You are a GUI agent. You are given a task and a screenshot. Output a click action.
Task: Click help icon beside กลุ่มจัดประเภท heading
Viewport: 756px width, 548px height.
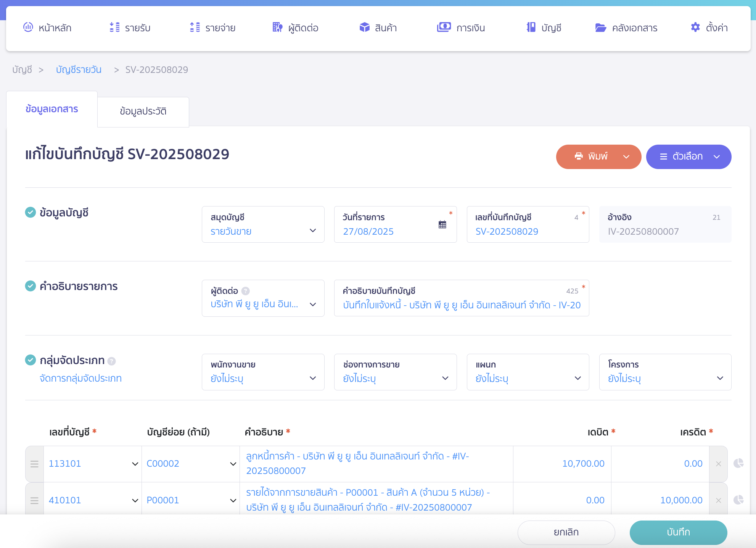pos(111,361)
